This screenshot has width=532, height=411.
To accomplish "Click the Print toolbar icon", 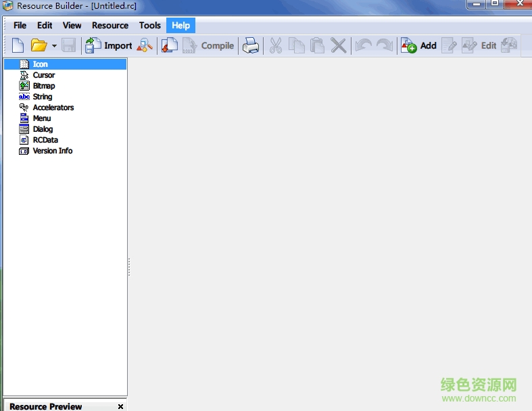I will 251,45.
